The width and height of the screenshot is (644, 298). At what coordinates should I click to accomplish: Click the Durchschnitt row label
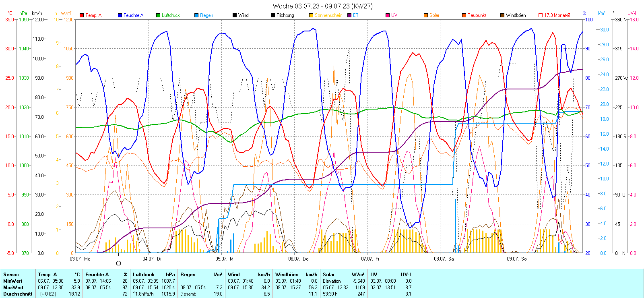click(18, 294)
